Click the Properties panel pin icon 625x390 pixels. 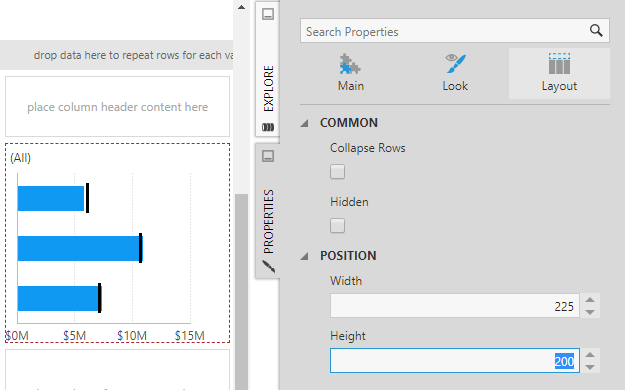pos(268,156)
